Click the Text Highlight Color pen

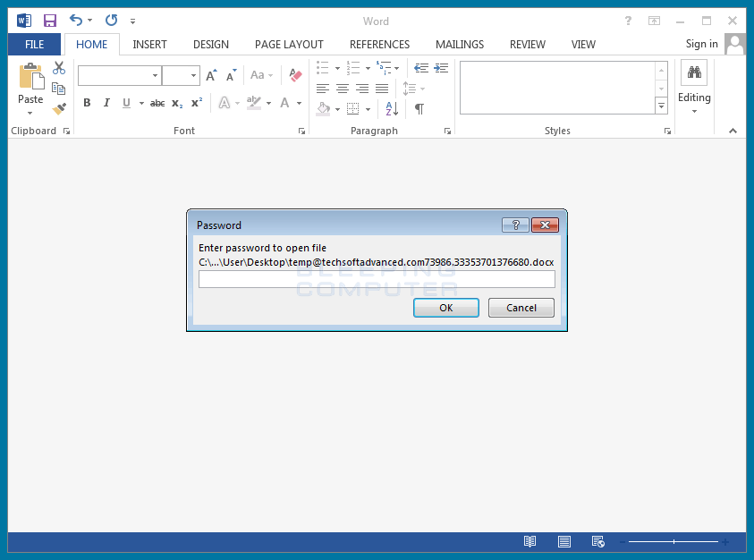pos(253,103)
